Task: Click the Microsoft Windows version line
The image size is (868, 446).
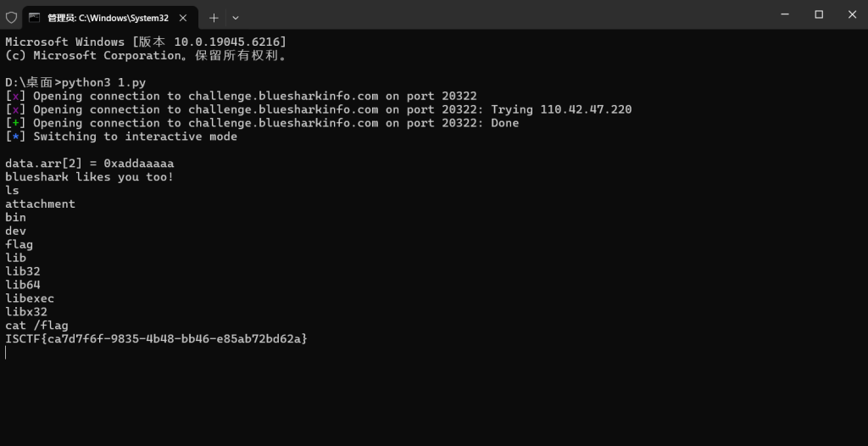Action: (x=146, y=42)
